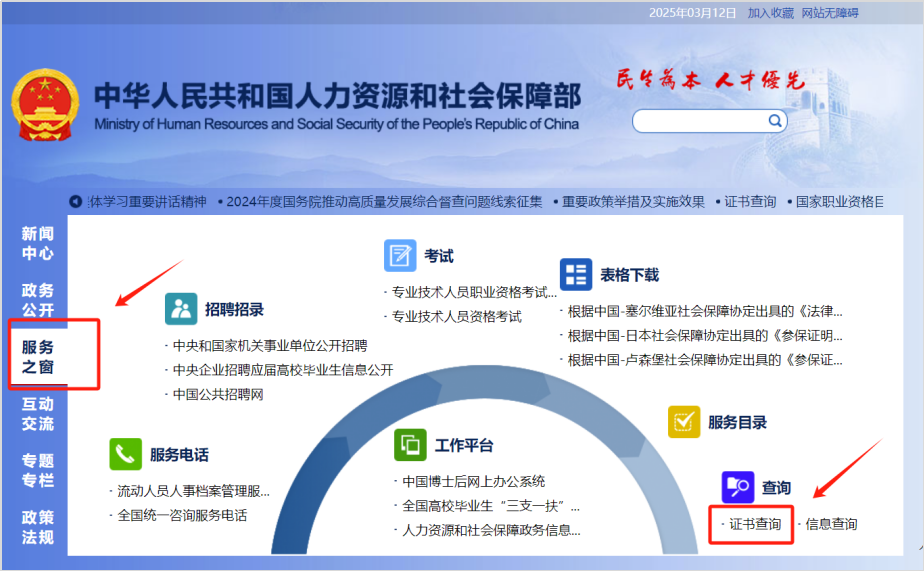Open the 政务公开 sidebar menu
This screenshot has height=571, width=924.
tap(38, 300)
